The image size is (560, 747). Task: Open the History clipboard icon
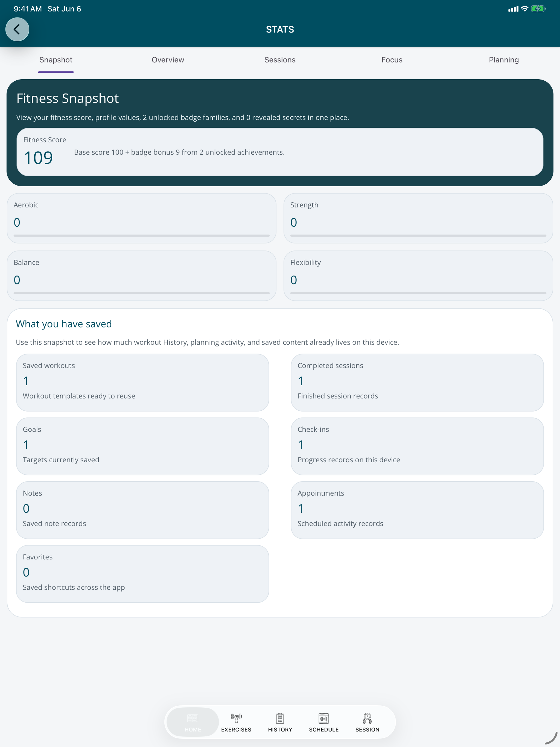pyautogui.click(x=280, y=718)
